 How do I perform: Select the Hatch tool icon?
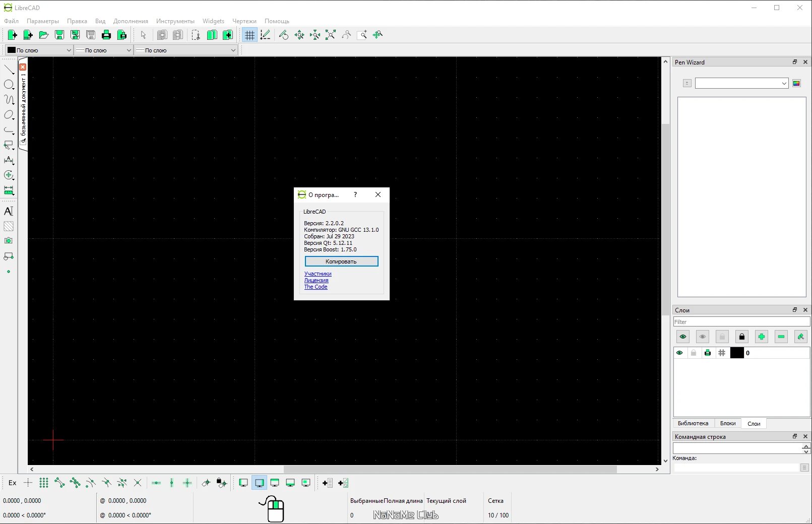tap(9, 226)
